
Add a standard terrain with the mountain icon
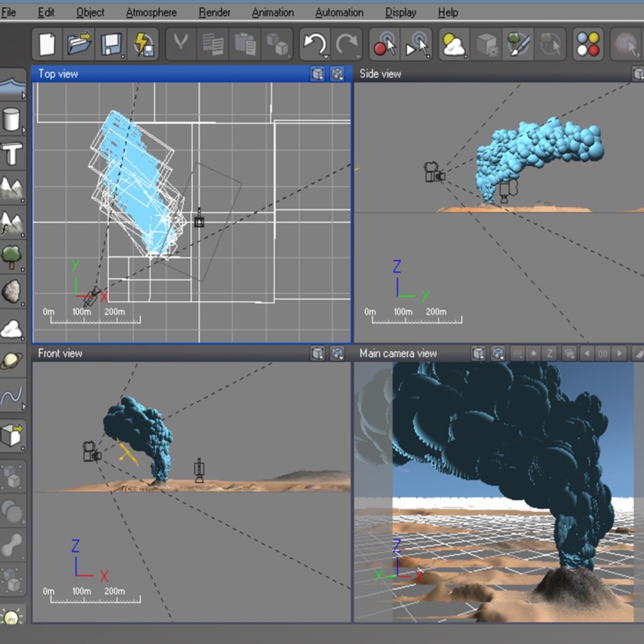point(13,188)
